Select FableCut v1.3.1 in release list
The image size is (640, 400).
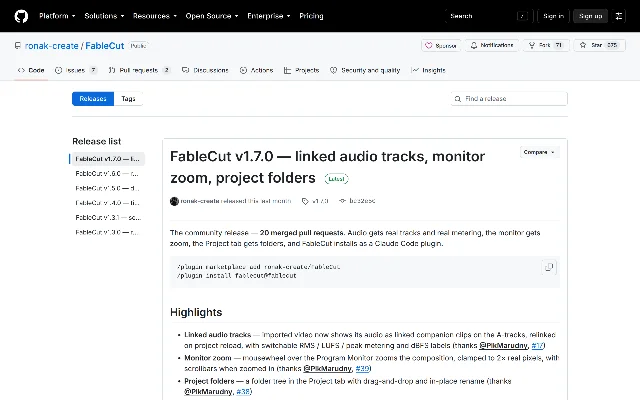coord(108,218)
